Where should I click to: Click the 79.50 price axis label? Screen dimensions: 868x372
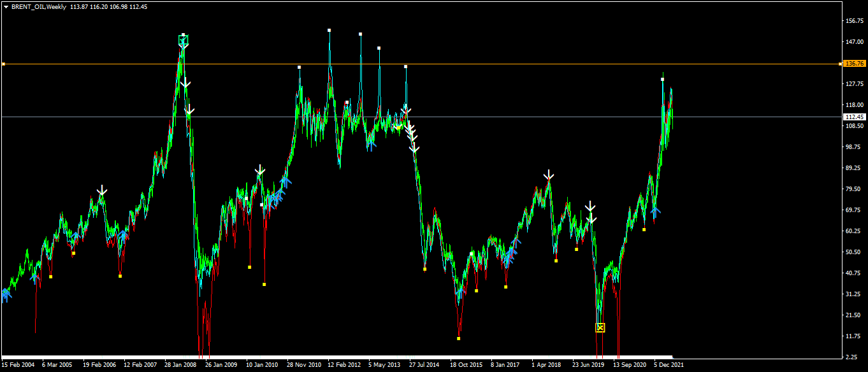click(854, 189)
